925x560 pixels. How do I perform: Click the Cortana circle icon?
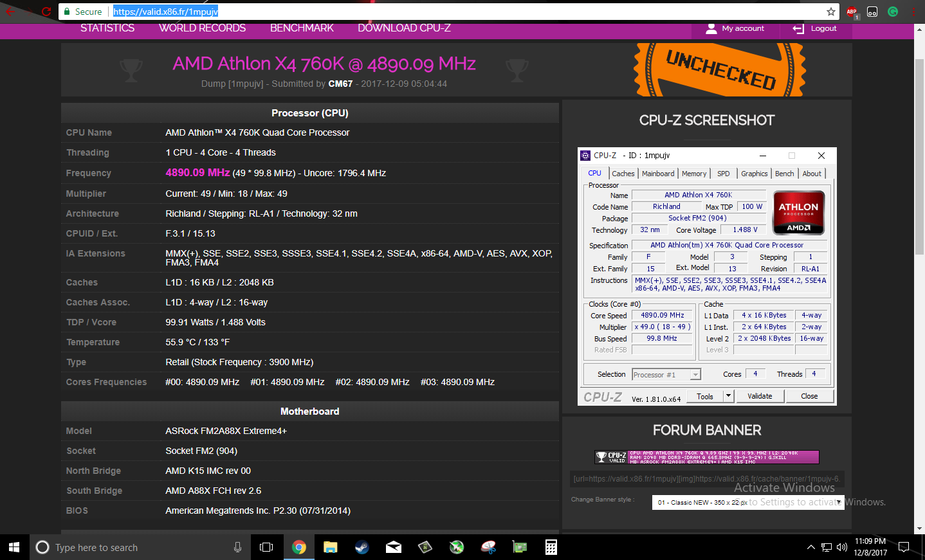[x=42, y=547]
